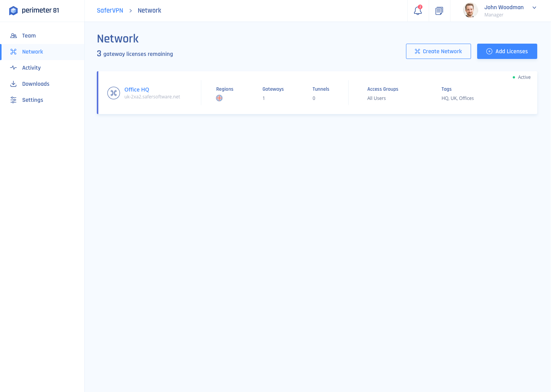Click the Regions column label
Image resolution: width=551 pixels, height=392 pixels.
tap(225, 89)
